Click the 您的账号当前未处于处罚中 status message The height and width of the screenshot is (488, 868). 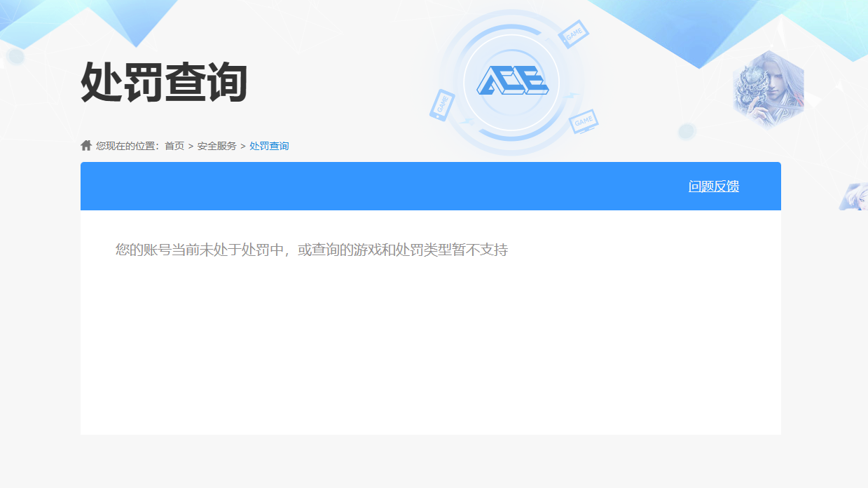(311, 250)
